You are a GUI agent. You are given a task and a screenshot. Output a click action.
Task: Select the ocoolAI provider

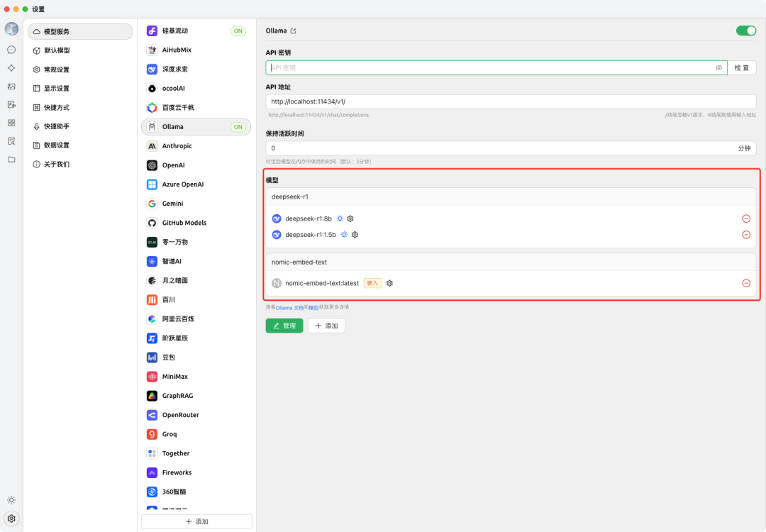(196, 89)
